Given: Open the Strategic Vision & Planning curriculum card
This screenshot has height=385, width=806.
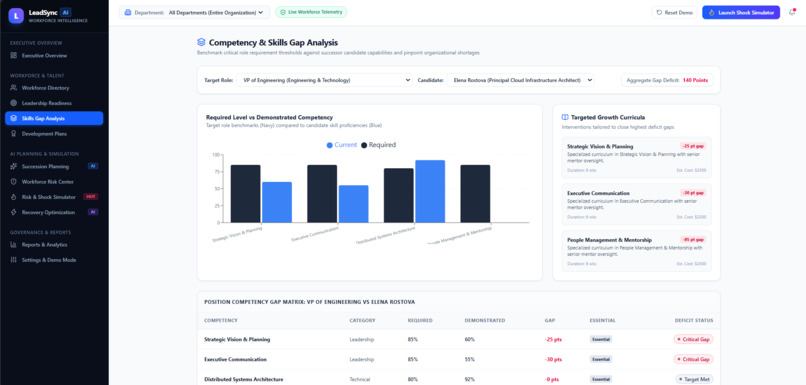Looking at the screenshot, I should [x=636, y=158].
